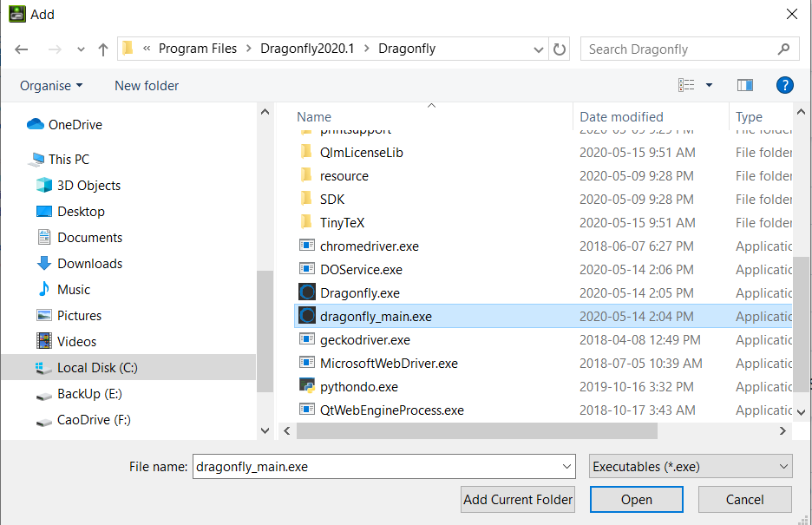Select This PC in navigation pane
This screenshot has height=525, width=812.
point(60,160)
